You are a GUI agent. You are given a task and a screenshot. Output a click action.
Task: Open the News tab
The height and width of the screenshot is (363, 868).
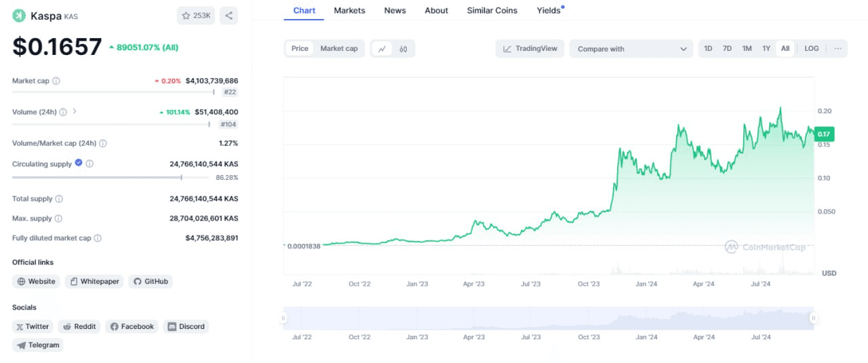click(x=395, y=10)
